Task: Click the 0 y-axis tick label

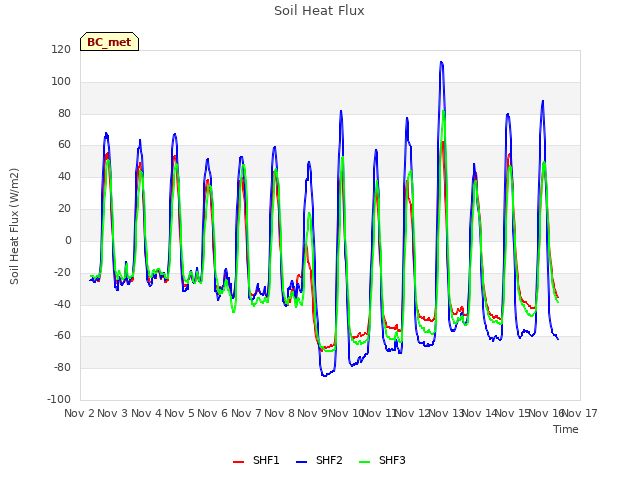Action: click(68, 240)
